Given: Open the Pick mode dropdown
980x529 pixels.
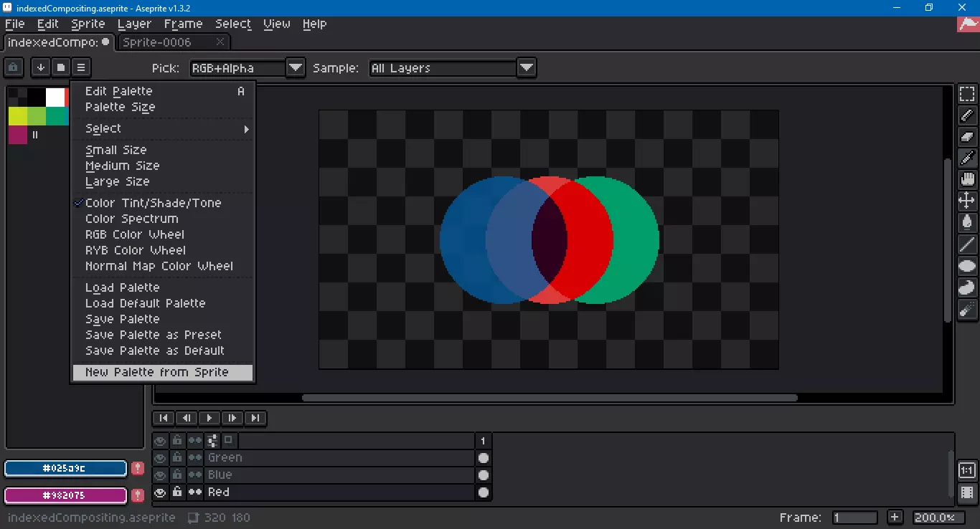Looking at the screenshot, I should (295, 68).
